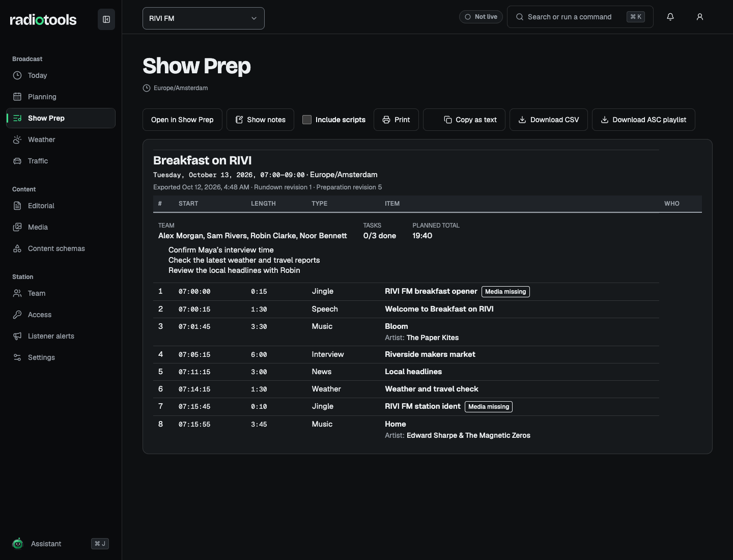
Task: Go to Today in the sidebar
Action: [61, 75]
